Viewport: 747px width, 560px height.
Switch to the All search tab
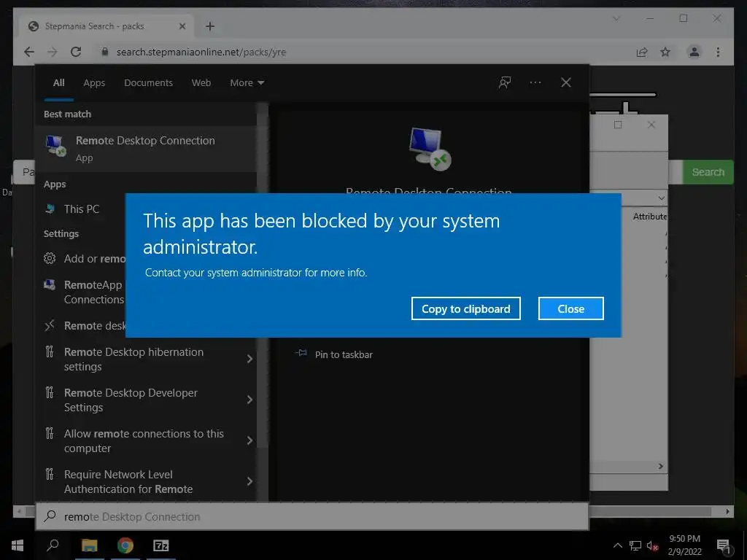[x=58, y=83]
